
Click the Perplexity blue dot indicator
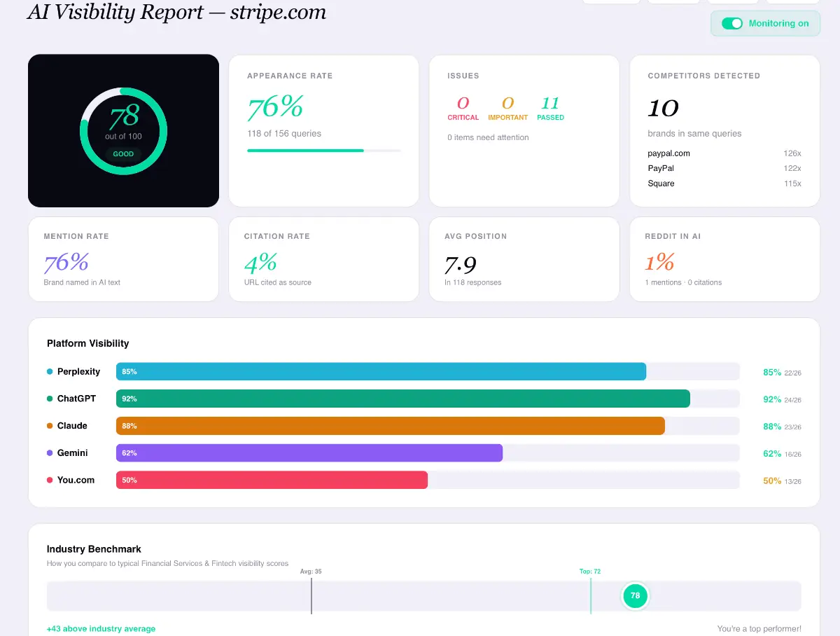tap(50, 371)
